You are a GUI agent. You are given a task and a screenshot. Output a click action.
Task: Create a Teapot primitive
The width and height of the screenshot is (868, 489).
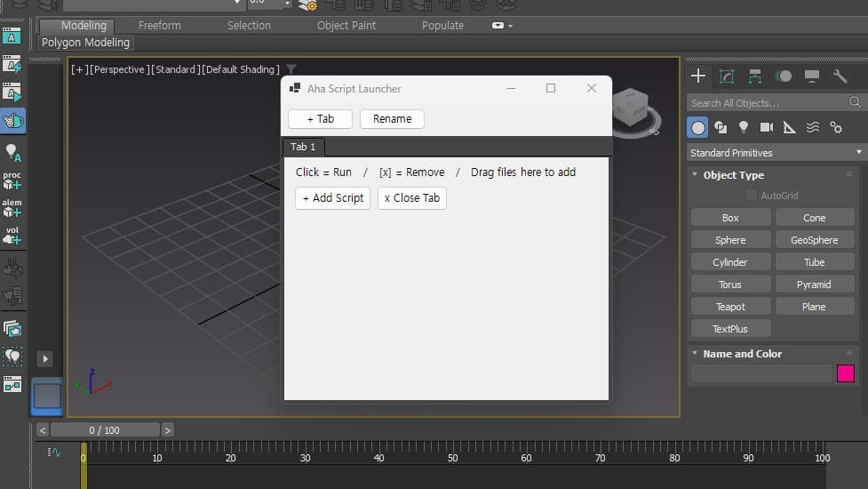coord(730,306)
